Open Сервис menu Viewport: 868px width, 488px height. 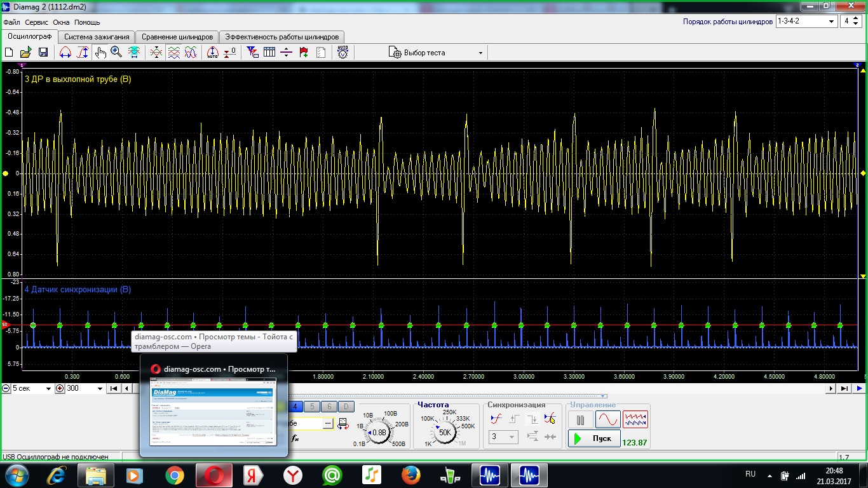37,22
